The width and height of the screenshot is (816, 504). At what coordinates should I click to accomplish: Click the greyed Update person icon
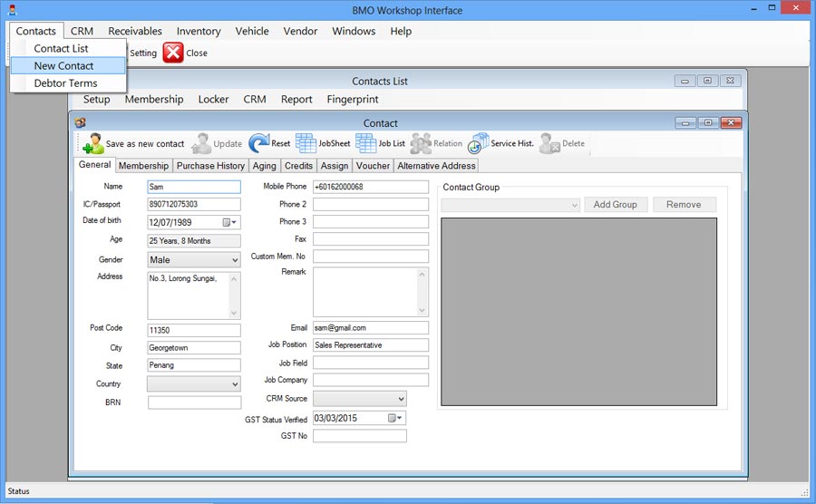[201, 143]
